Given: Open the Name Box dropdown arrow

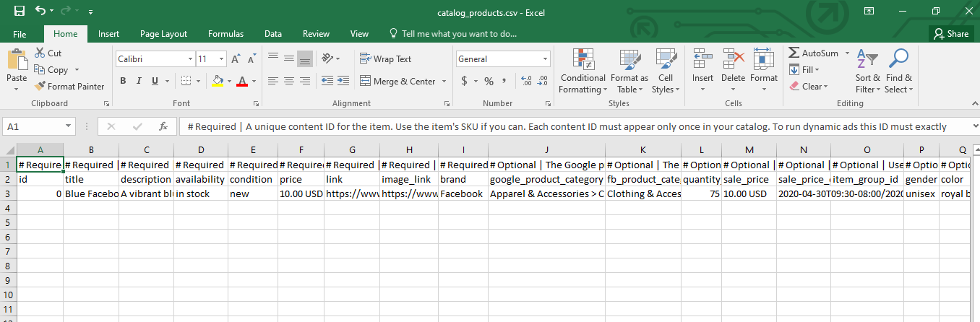Looking at the screenshot, I should [69, 126].
